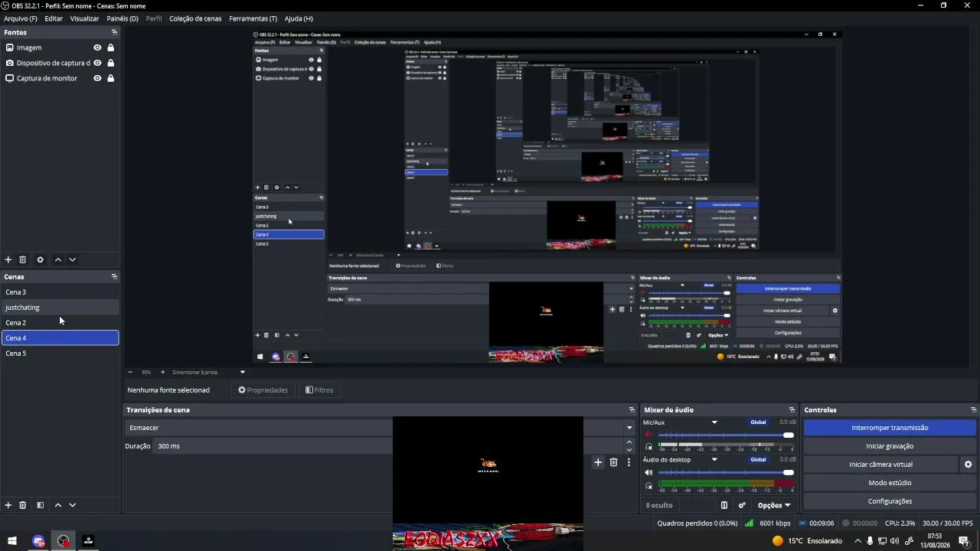Move source down in Fontes list
This screenshot has height=551, width=980.
[x=73, y=260]
